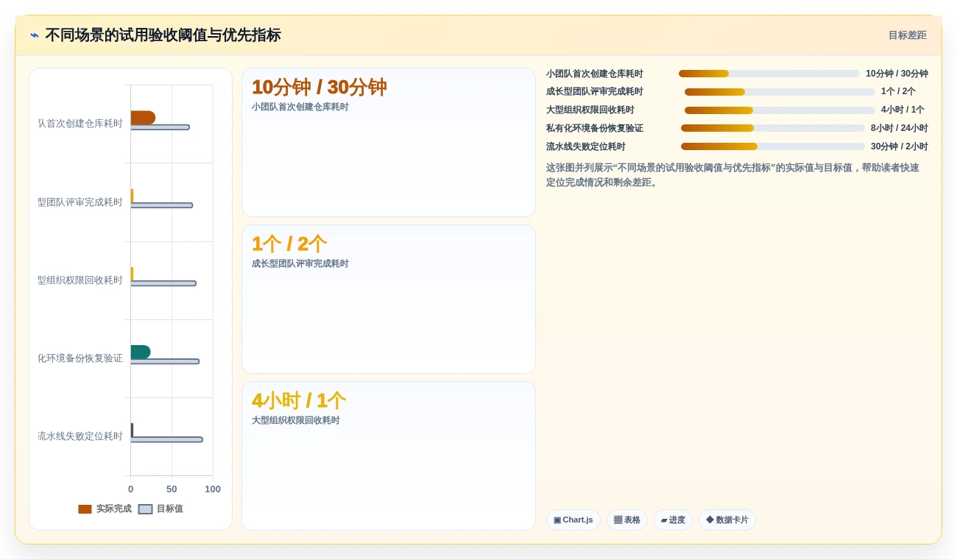Image resolution: width=957 pixels, height=560 pixels.
Task: Click the 4小时 / 1个 value in progress list
Action: tap(903, 110)
